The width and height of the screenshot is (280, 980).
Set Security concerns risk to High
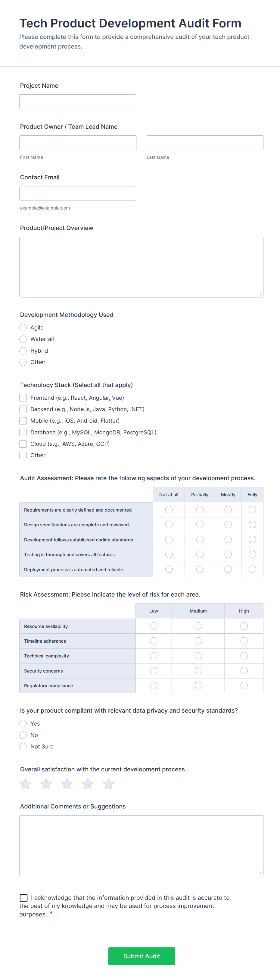(244, 671)
